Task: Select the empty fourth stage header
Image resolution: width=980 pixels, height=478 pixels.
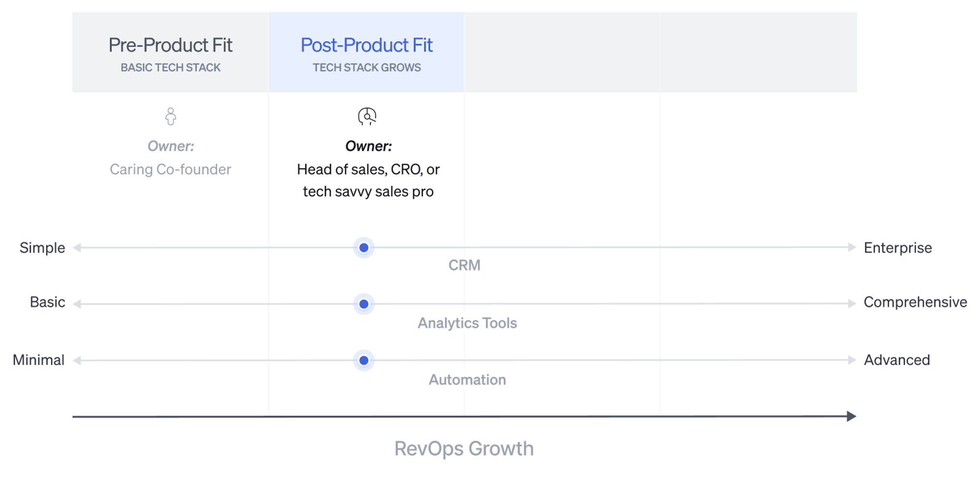Action: click(759, 52)
